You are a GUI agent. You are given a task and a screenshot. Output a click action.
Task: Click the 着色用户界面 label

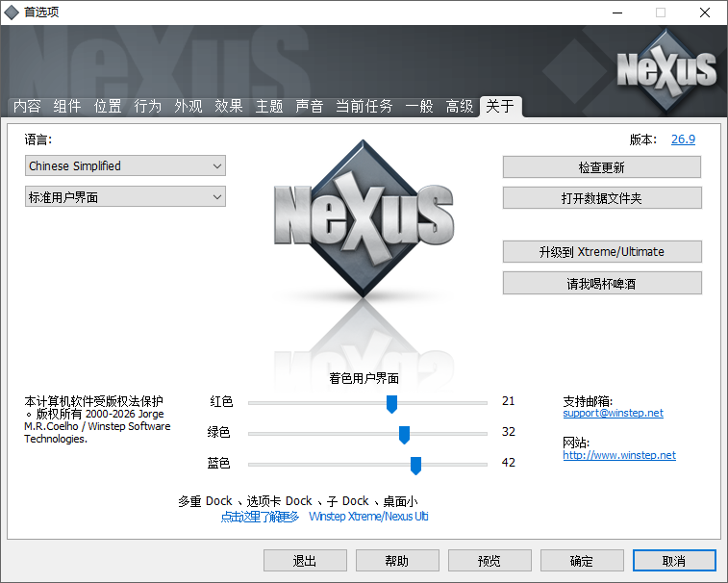(x=364, y=379)
